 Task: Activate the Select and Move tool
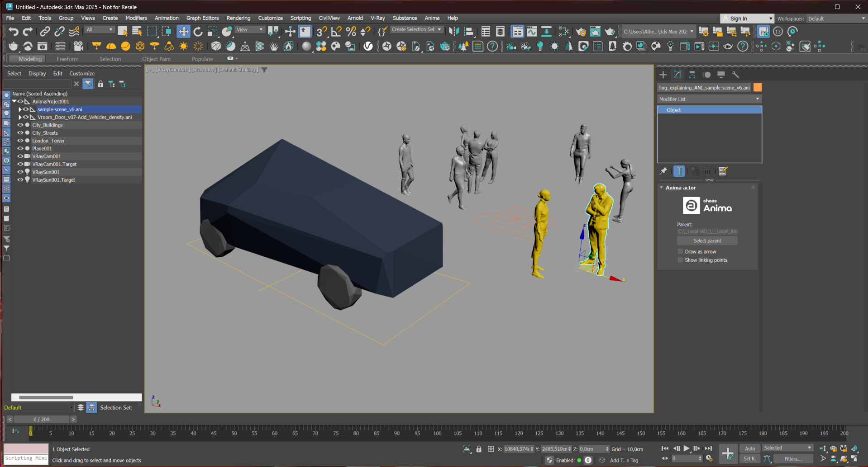pos(183,31)
